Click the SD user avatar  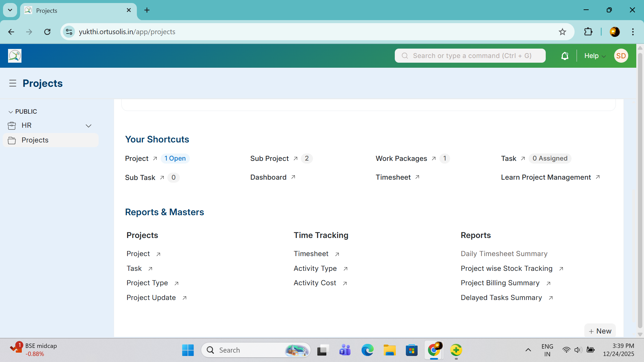[x=621, y=56]
